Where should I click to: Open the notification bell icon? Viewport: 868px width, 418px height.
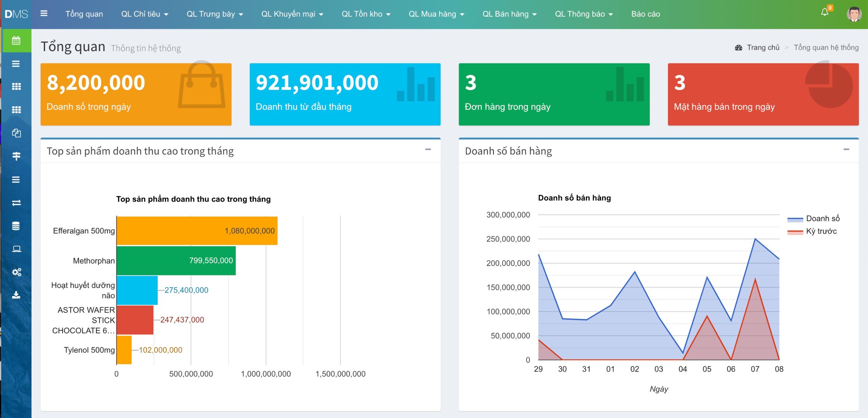(x=825, y=12)
